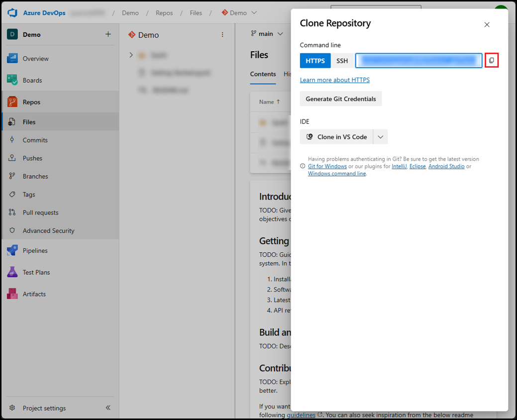517x420 pixels.
Task: Open the Repos section icon
Action: click(x=12, y=102)
